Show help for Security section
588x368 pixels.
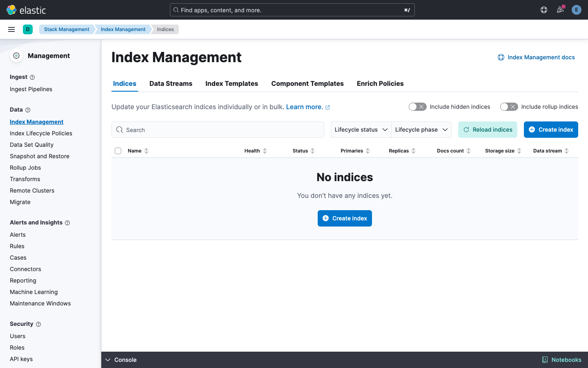[x=38, y=324]
